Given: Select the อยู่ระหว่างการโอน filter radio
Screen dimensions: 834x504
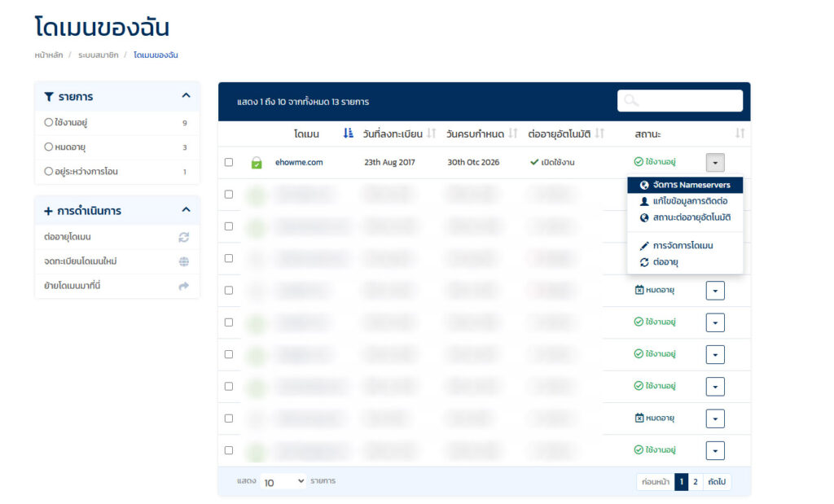Looking at the screenshot, I should point(48,171).
